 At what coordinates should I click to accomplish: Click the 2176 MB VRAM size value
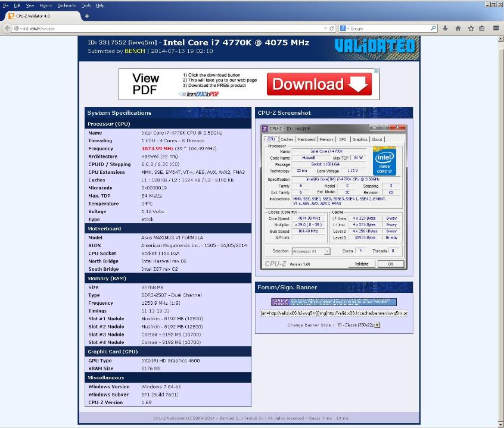click(151, 368)
